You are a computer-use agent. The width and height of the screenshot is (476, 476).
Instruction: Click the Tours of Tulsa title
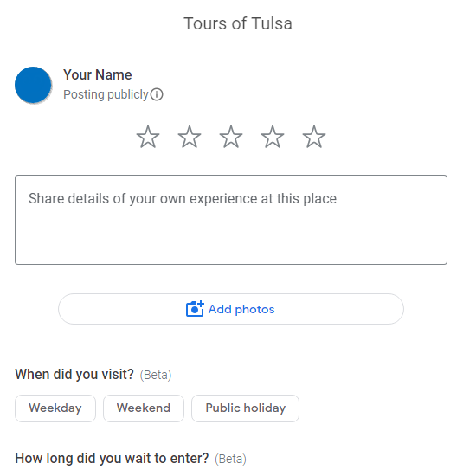[238, 23]
